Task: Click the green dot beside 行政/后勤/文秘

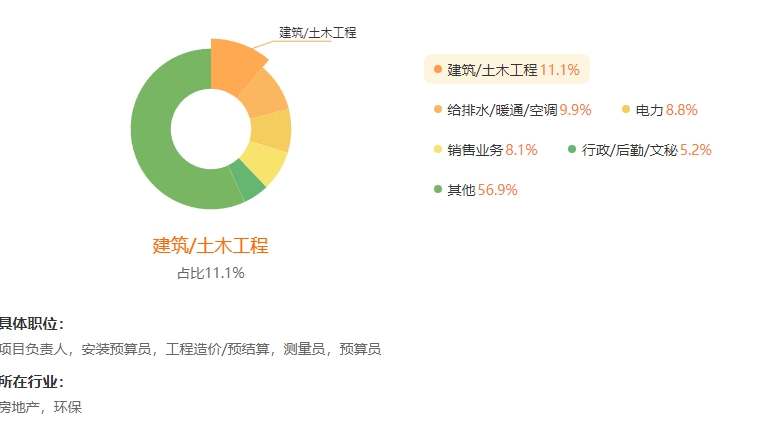Action: tap(572, 149)
